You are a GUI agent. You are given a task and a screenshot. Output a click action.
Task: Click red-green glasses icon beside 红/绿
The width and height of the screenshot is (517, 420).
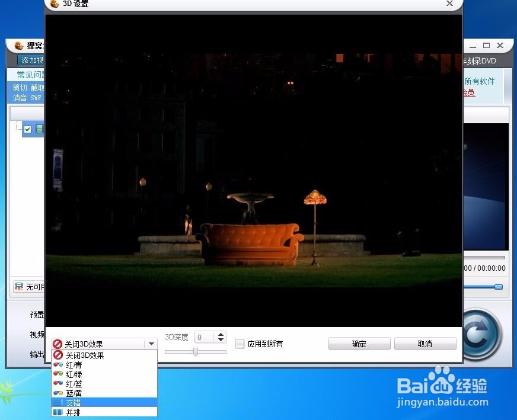click(58, 374)
